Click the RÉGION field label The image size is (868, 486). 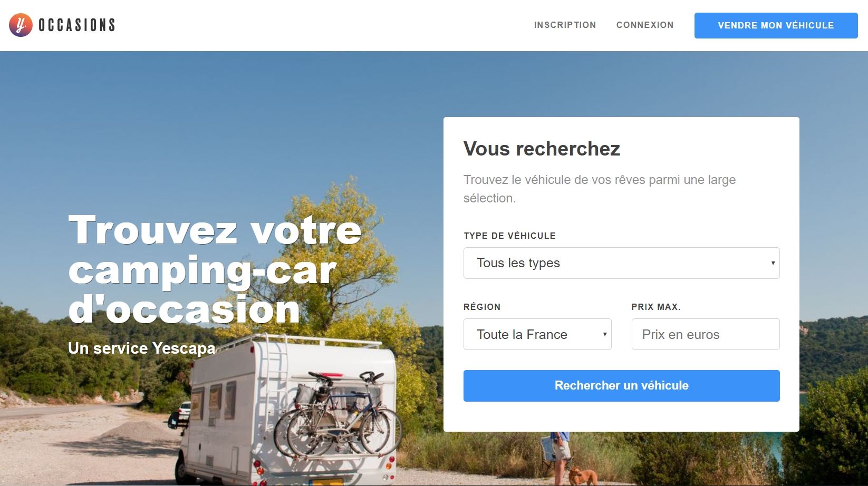[482, 307]
